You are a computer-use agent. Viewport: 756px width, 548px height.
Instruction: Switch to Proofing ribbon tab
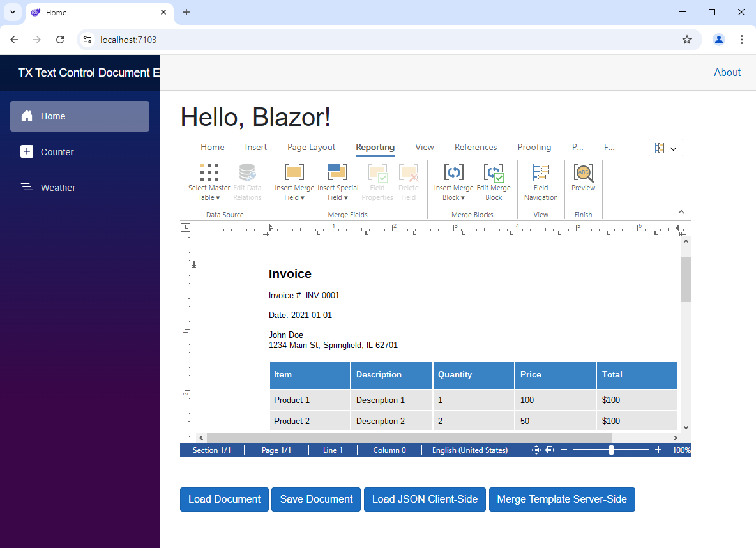coord(534,147)
